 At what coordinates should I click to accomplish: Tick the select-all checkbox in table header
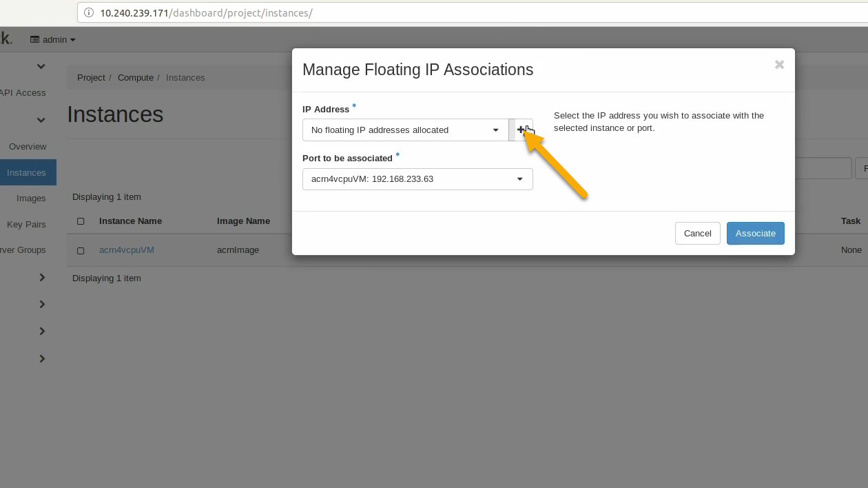(x=81, y=221)
